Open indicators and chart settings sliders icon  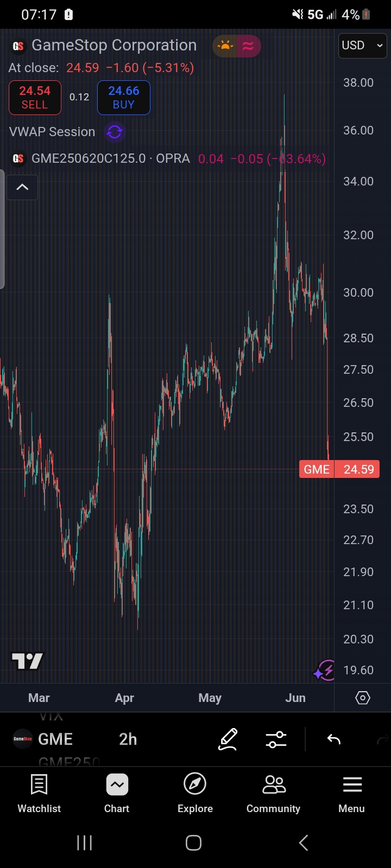pyautogui.click(x=276, y=739)
